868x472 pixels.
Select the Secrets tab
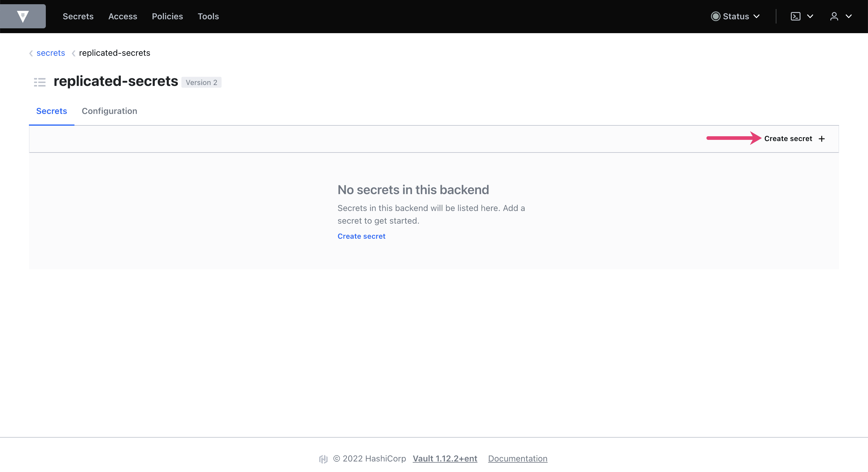click(52, 110)
